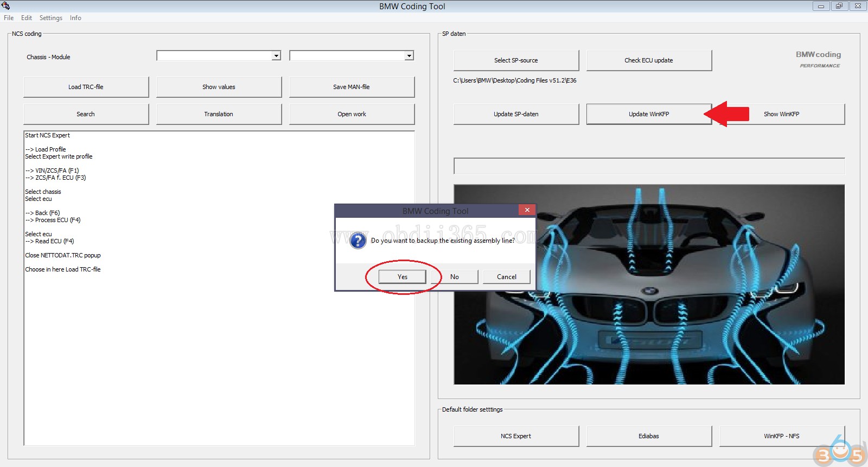Click the Update SP-daten button
This screenshot has height=467, width=868.
[516, 114]
